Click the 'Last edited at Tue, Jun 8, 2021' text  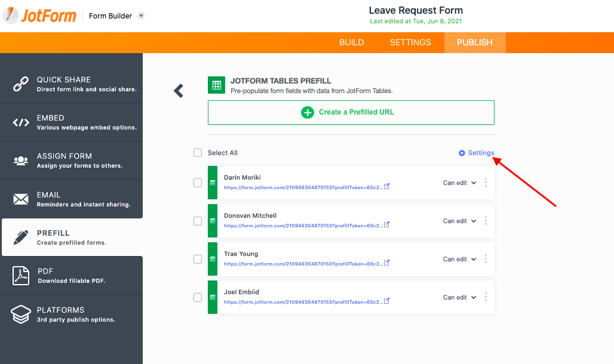tap(416, 21)
